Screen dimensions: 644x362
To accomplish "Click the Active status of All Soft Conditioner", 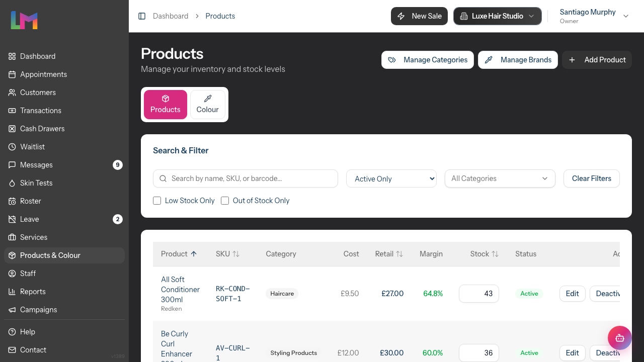I will 529,294.
